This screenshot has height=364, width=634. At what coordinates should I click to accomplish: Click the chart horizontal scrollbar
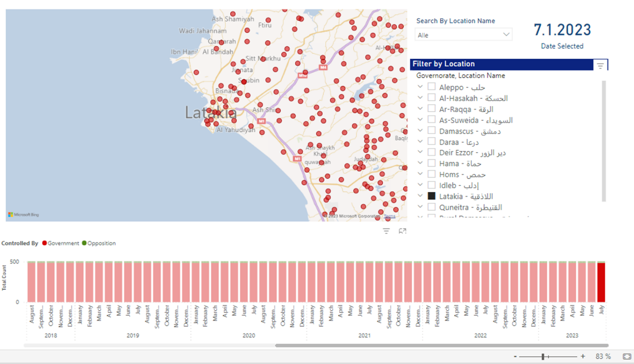tap(441, 346)
